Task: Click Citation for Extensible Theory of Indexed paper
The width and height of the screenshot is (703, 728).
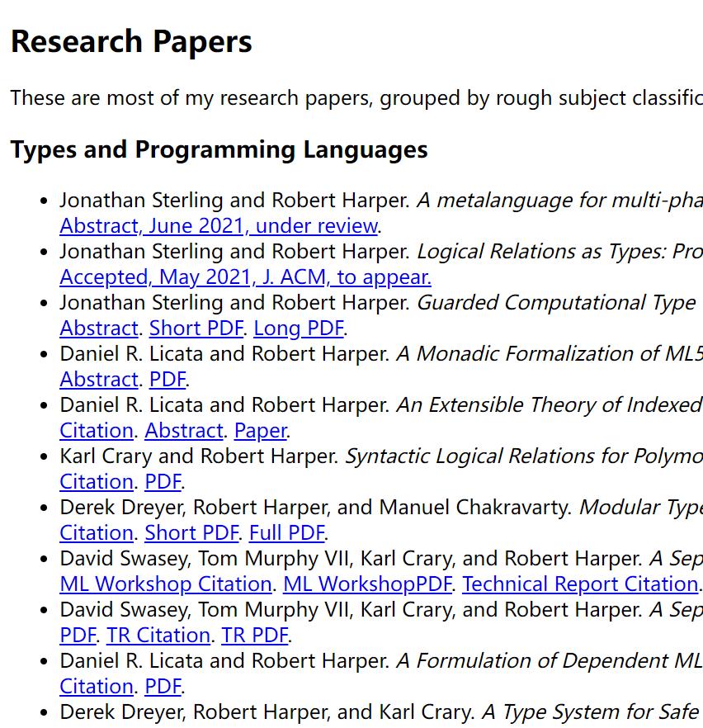Action: pos(96,431)
